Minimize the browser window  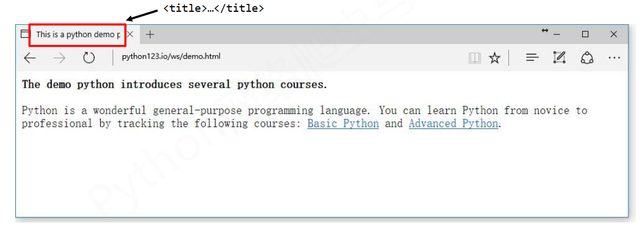coord(557,35)
